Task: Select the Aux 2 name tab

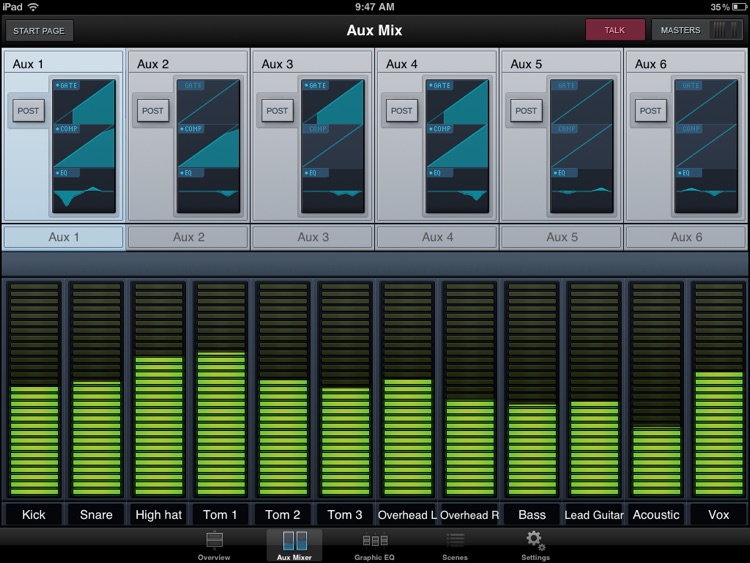Action: pyautogui.click(x=188, y=237)
